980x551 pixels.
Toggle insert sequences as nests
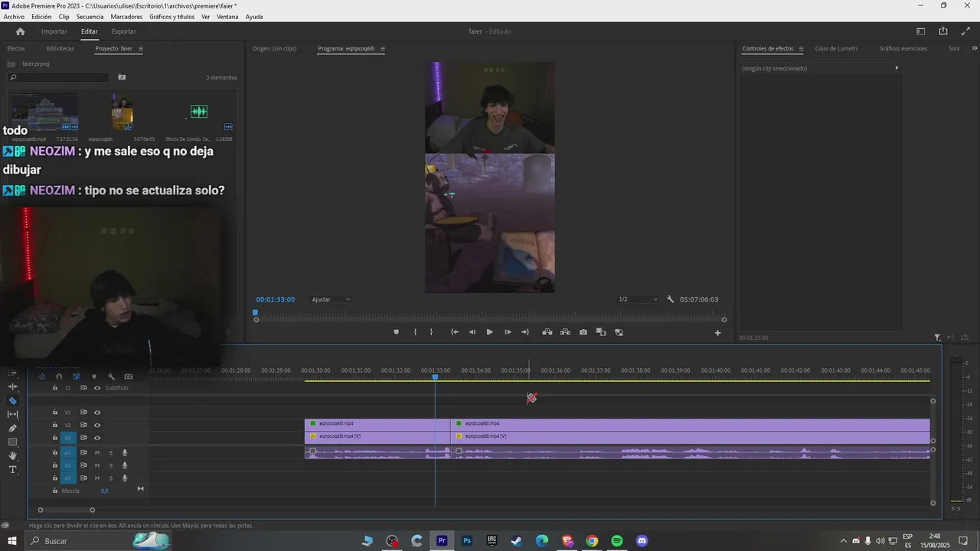[x=41, y=377]
